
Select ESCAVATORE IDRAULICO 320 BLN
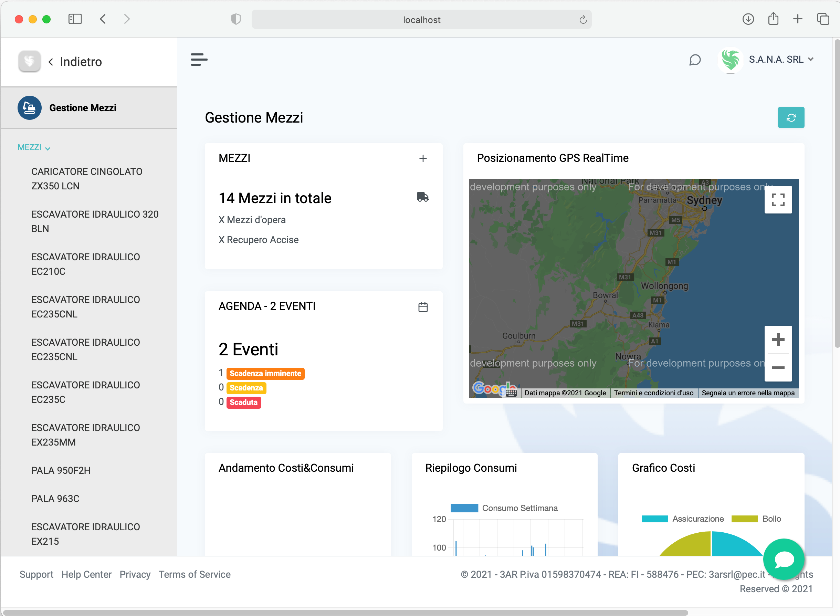tap(95, 221)
